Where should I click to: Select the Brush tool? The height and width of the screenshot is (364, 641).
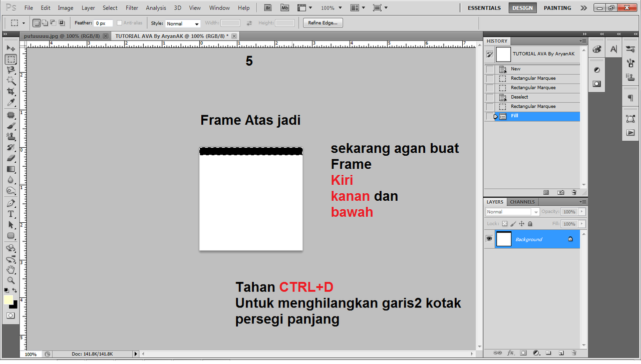(11, 126)
